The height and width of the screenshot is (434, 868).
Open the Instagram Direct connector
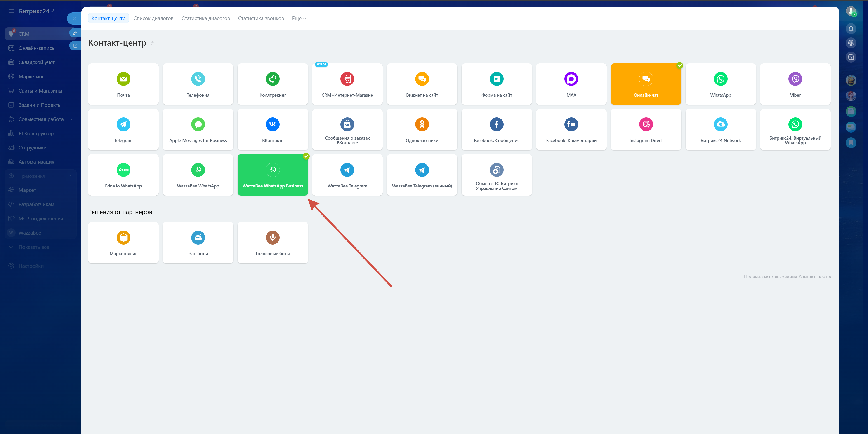646,130
